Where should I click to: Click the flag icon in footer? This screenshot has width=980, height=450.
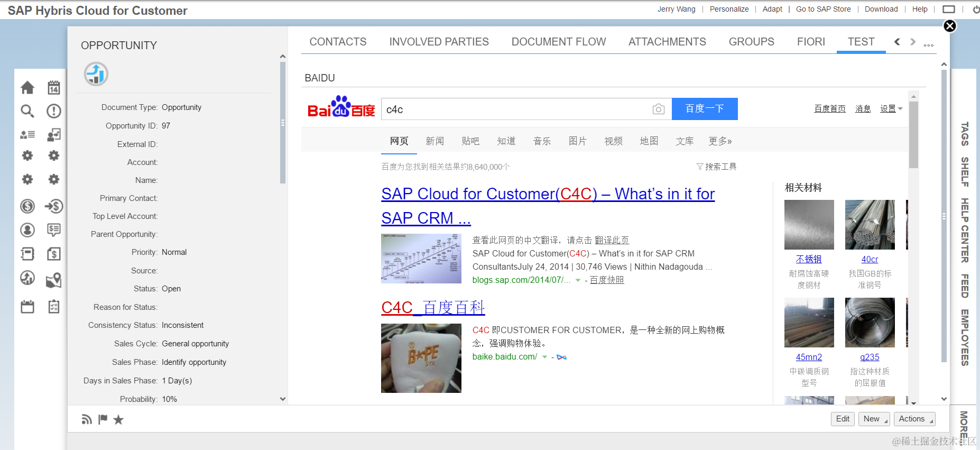103,419
